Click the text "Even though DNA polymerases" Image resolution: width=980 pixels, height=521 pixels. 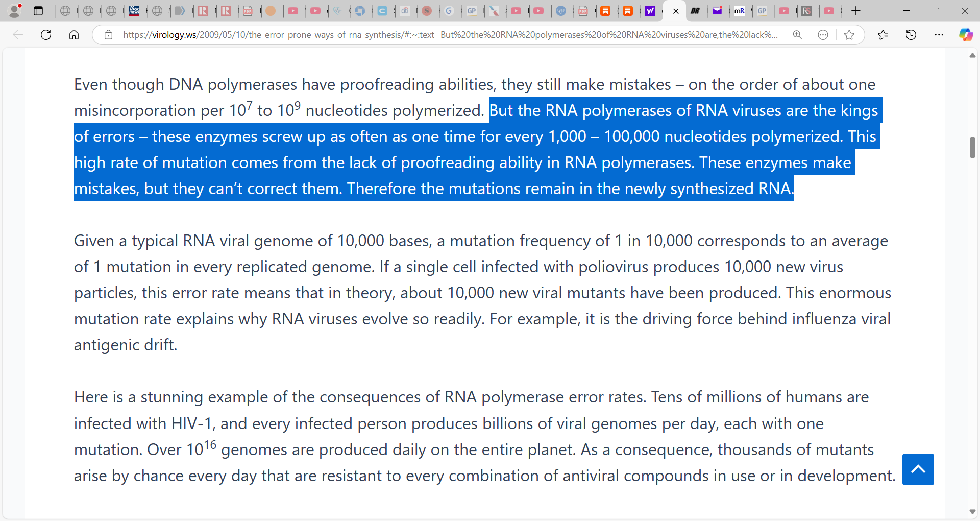186,84
